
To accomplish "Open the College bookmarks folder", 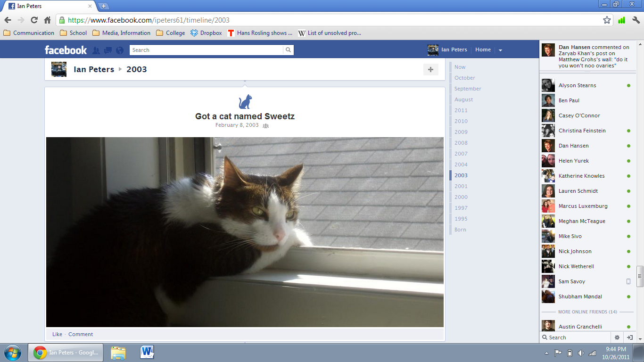I will (170, 33).
